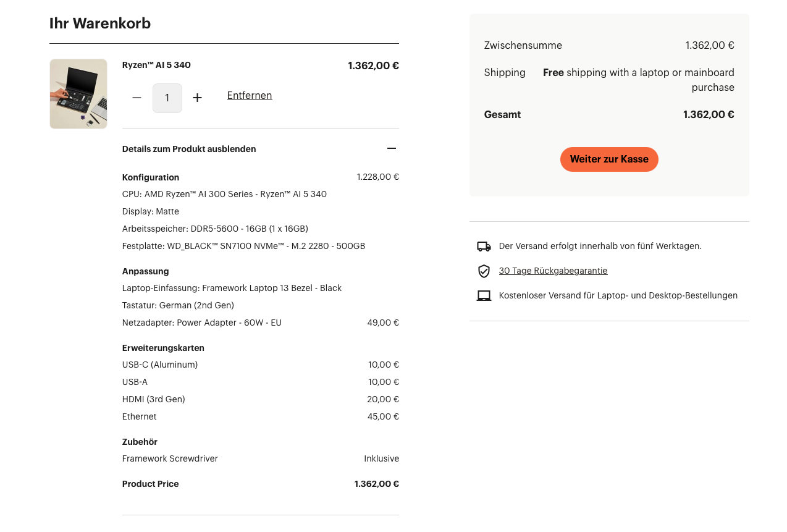787x532 pixels.
Task: Proceed with 'Weiter zur Kasse' button
Action: coord(609,159)
